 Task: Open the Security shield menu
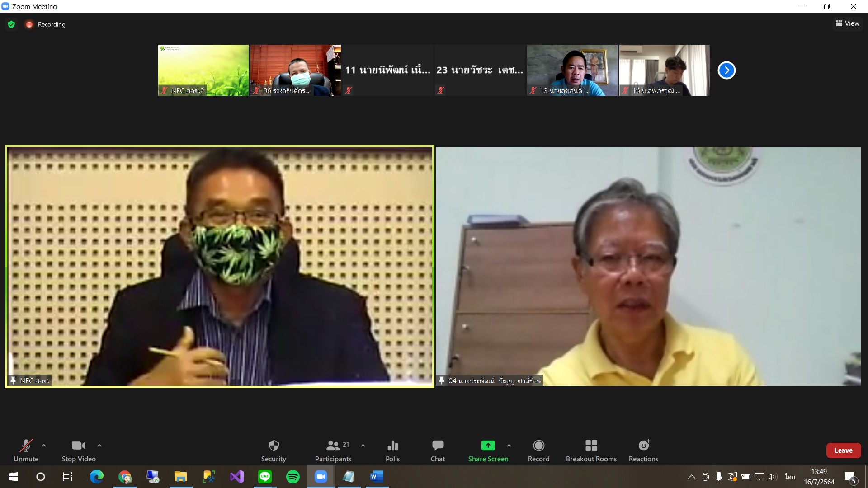click(274, 450)
